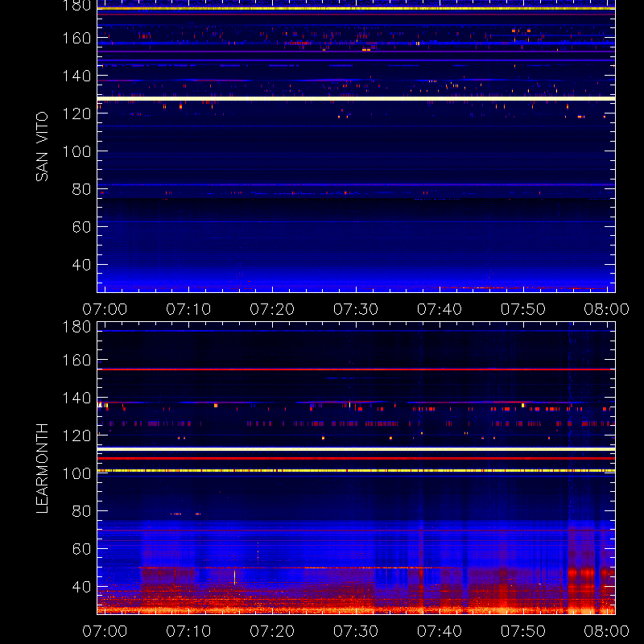Click 07:50 time label below San Vito plot

[x=523, y=309]
